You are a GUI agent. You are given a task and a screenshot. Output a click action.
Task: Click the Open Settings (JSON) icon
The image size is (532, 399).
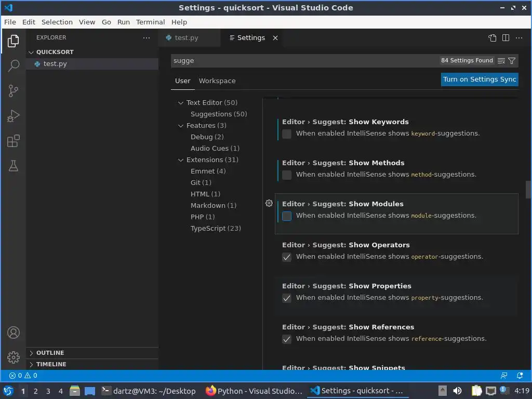pyautogui.click(x=493, y=37)
